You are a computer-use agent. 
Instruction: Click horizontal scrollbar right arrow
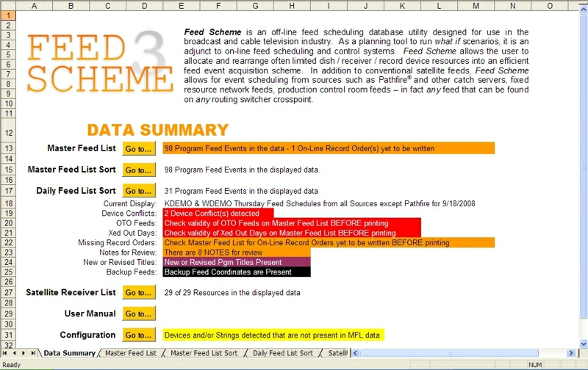(x=571, y=353)
